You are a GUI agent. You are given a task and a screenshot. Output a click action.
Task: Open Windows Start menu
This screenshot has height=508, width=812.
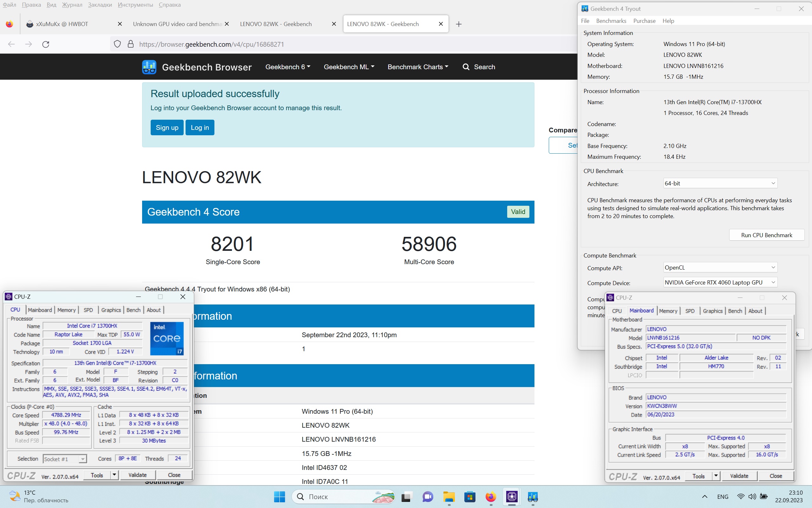click(279, 497)
